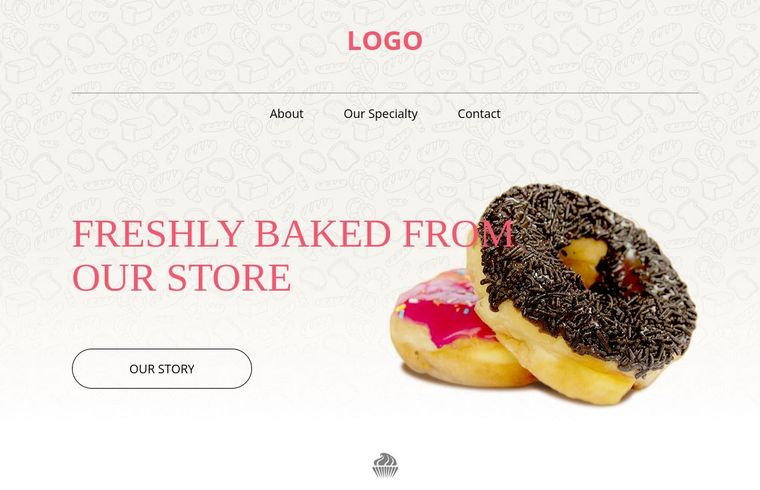Click the OUR STORY button

coord(162,368)
